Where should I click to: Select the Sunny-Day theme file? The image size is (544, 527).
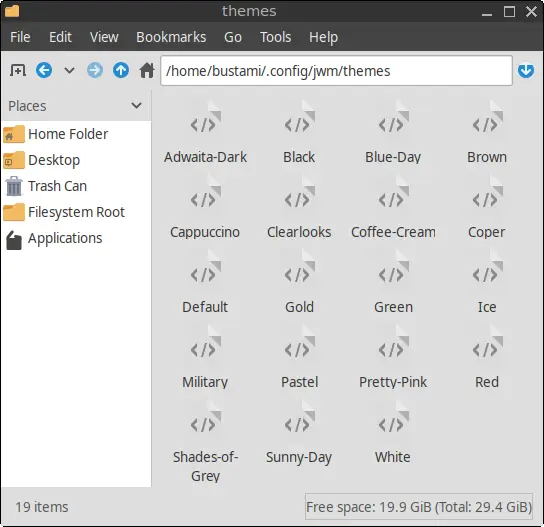(x=299, y=433)
